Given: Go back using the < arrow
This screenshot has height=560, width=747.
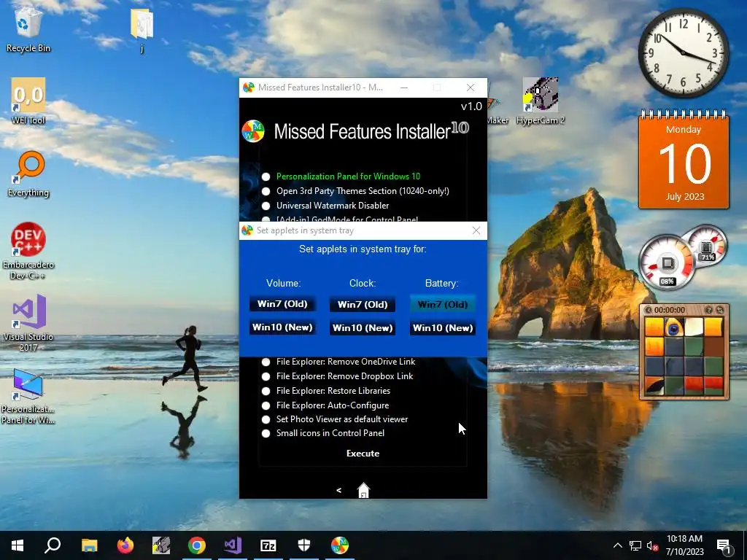Looking at the screenshot, I should pyautogui.click(x=338, y=490).
